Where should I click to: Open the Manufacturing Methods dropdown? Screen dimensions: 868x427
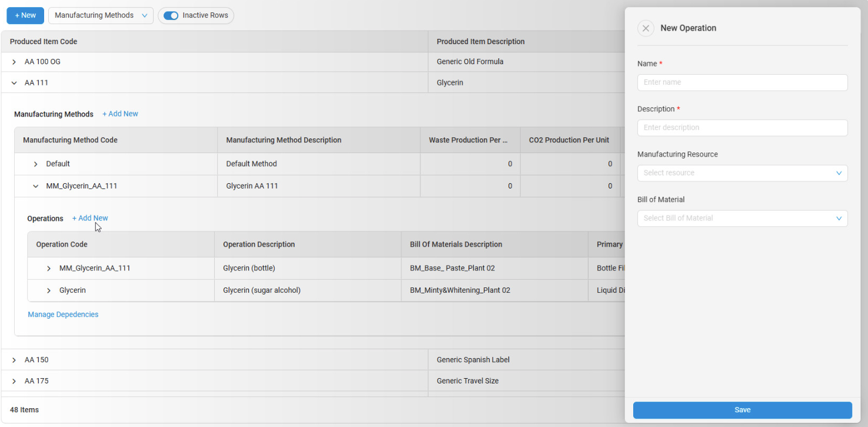click(x=101, y=15)
